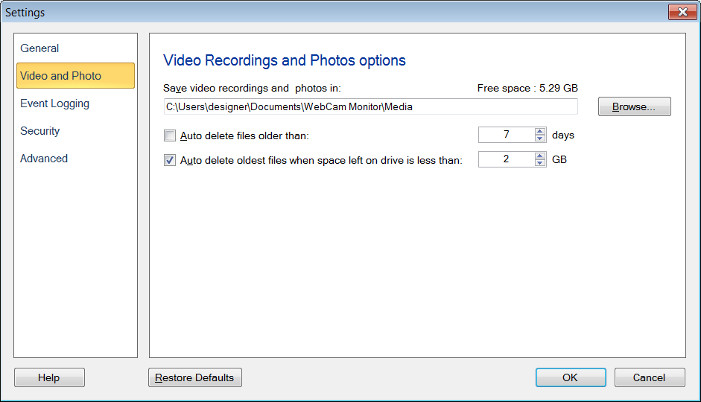Uncheck auto delete oldest files when space low

pyautogui.click(x=170, y=160)
